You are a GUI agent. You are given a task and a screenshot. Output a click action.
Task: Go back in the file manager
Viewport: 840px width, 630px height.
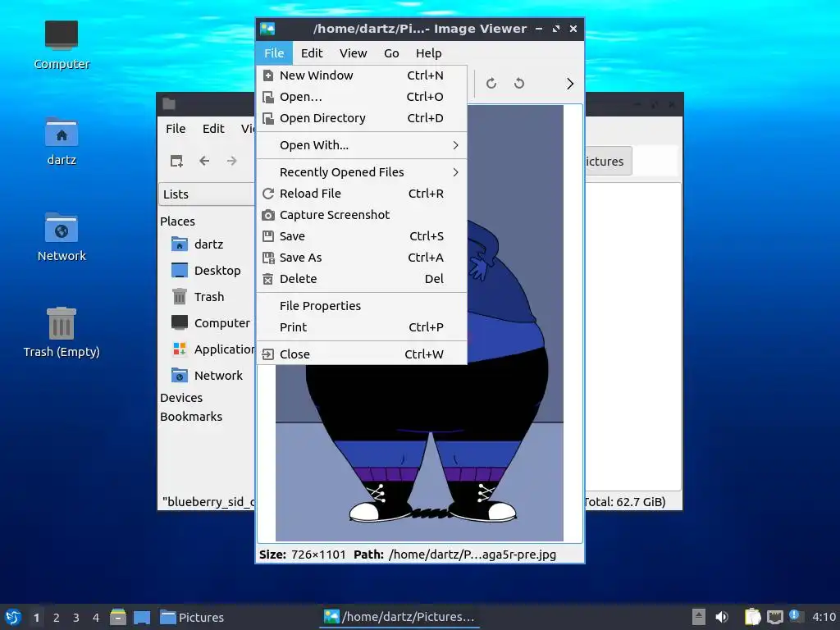tap(204, 161)
